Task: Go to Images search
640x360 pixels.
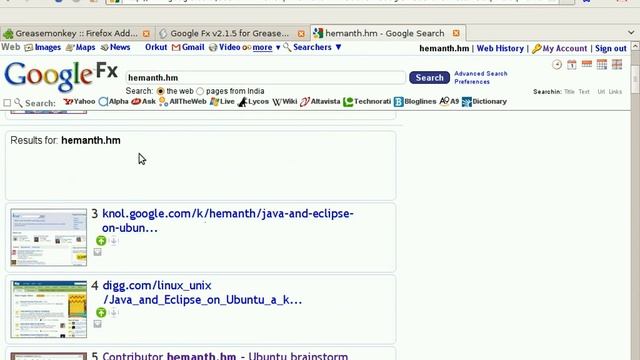Action: coord(48,47)
